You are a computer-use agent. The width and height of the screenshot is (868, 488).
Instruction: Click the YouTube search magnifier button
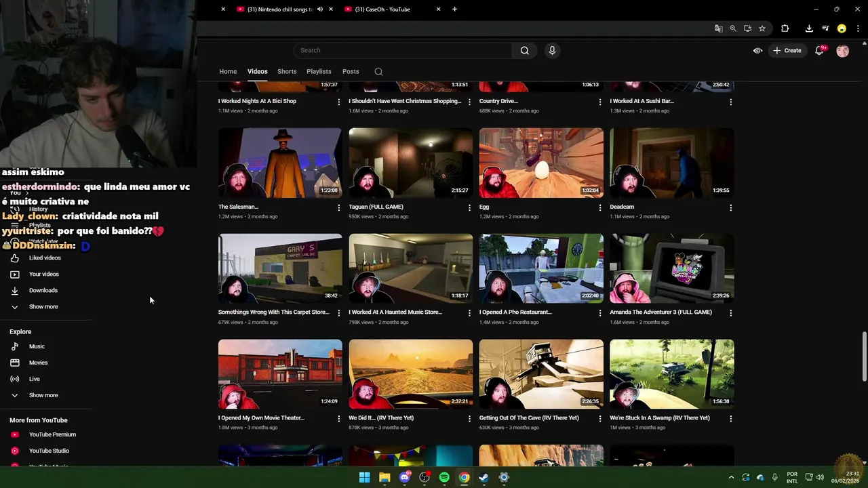tap(524, 50)
